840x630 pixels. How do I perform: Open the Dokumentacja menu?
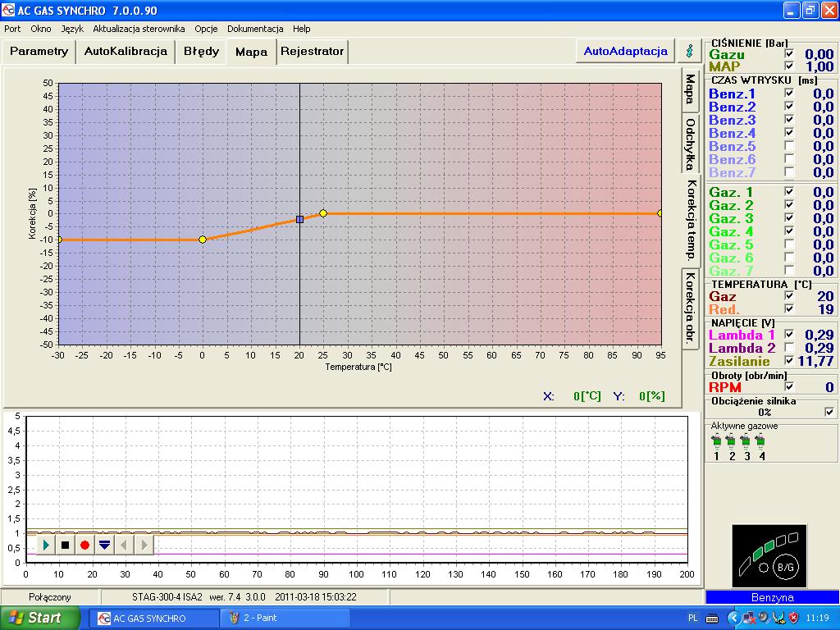pos(255,29)
